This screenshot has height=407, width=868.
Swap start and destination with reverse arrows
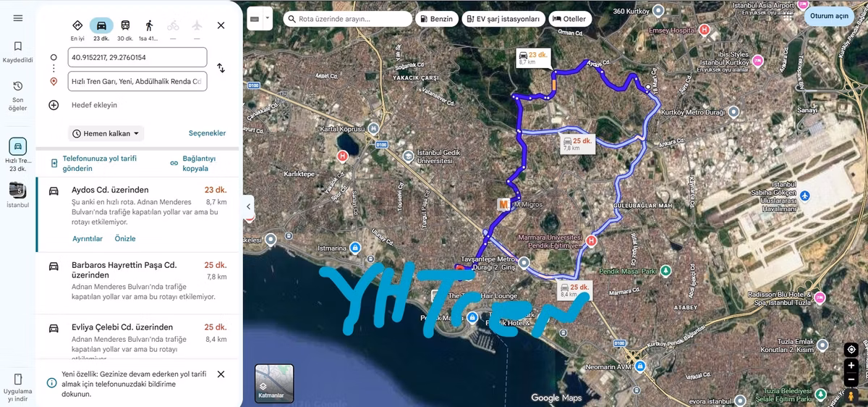pyautogui.click(x=221, y=68)
